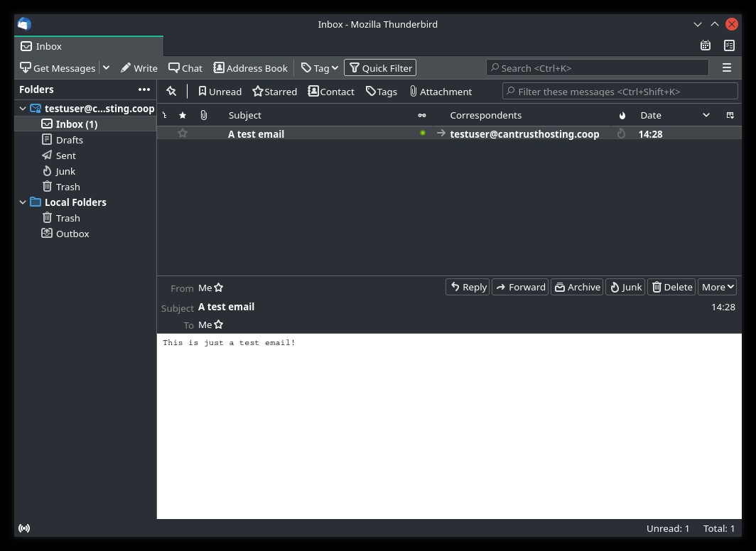
Task: Open the Address Book
Action: click(250, 68)
